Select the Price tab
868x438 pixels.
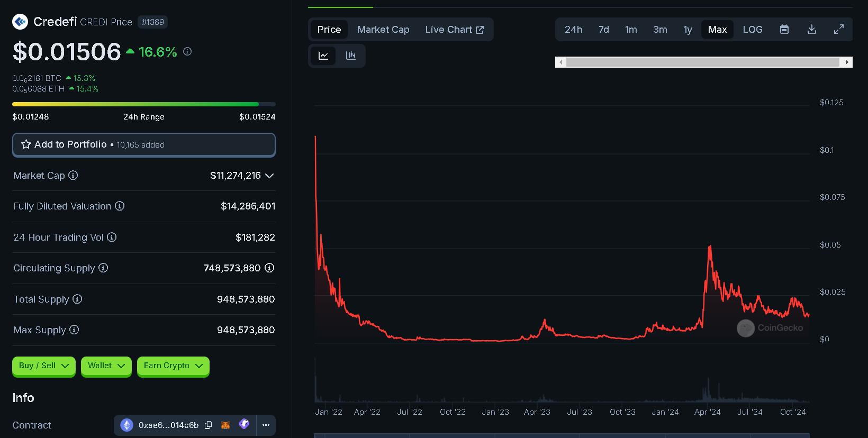pos(329,30)
